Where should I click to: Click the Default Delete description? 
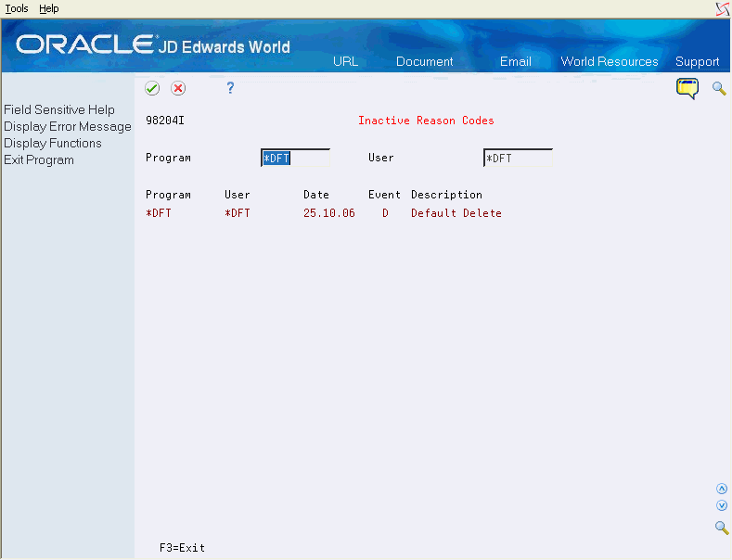[x=456, y=213]
